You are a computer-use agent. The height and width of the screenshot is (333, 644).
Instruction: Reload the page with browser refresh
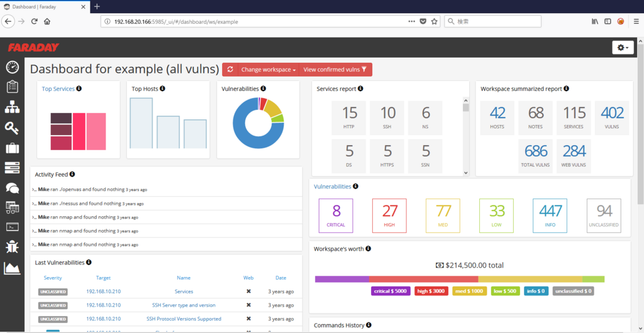point(35,21)
